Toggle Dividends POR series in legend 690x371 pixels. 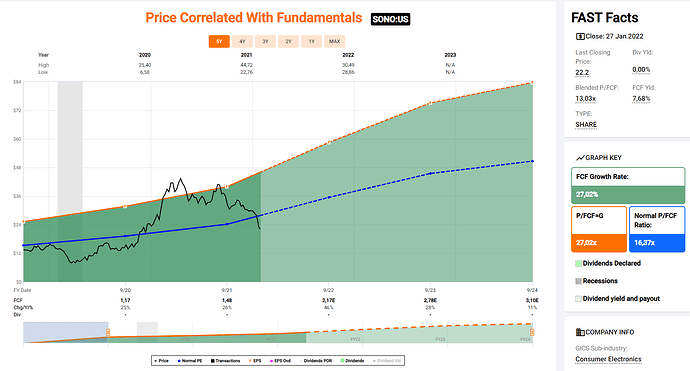coord(316,360)
